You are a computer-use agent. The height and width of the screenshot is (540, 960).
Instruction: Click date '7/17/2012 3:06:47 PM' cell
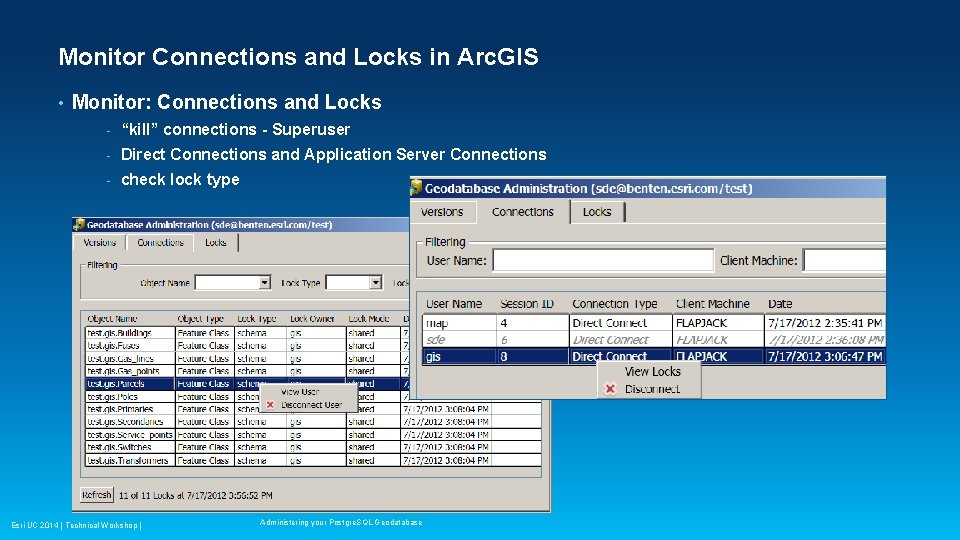click(825, 356)
